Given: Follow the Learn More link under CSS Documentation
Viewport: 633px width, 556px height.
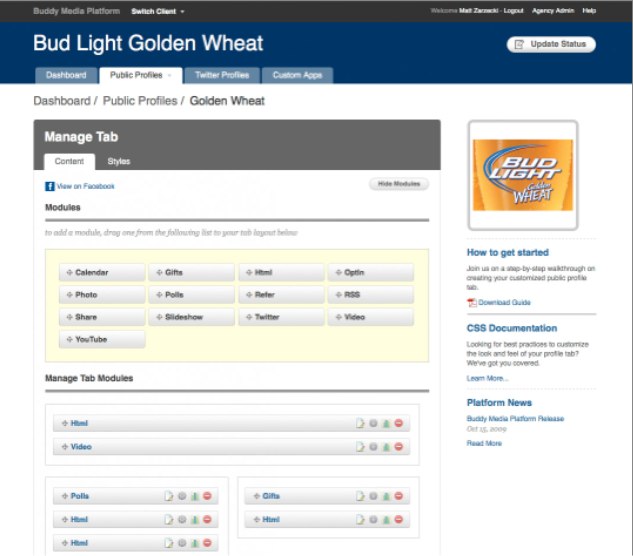Looking at the screenshot, I should pyautogui.click(x=487, y=378).
